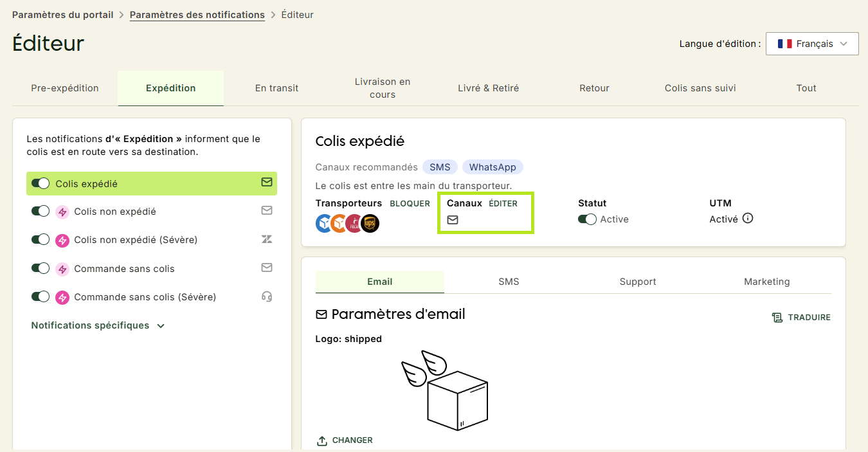
Task: Toggle the Colis non expédié notification switch
Action: tap(41, 211)
